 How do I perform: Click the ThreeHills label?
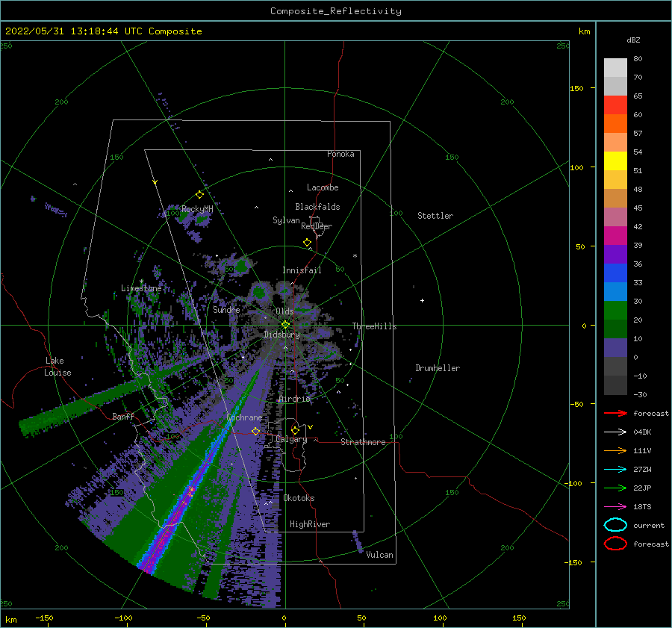pos(375,326)
